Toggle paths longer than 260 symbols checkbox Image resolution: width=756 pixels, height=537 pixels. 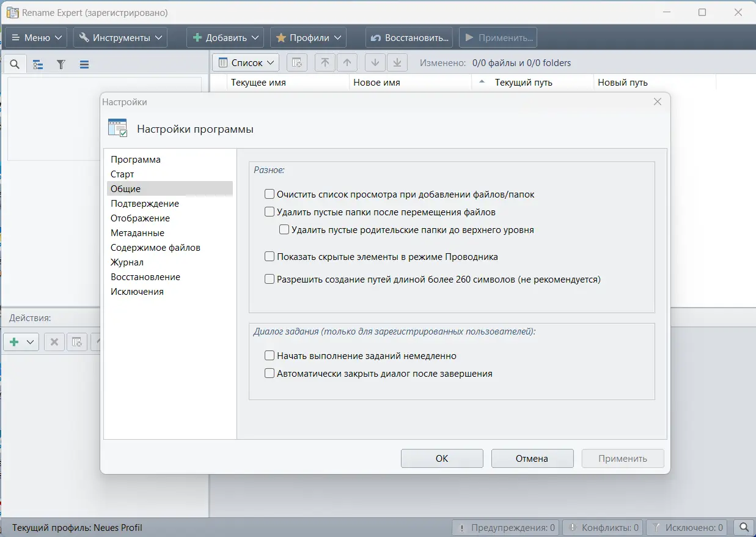(x=270, y=280)
